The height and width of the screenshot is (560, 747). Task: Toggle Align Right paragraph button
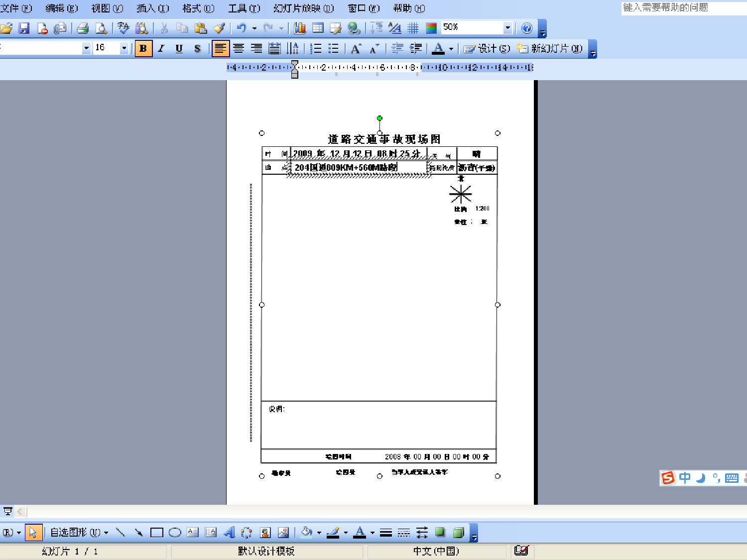tap(256, 49)
